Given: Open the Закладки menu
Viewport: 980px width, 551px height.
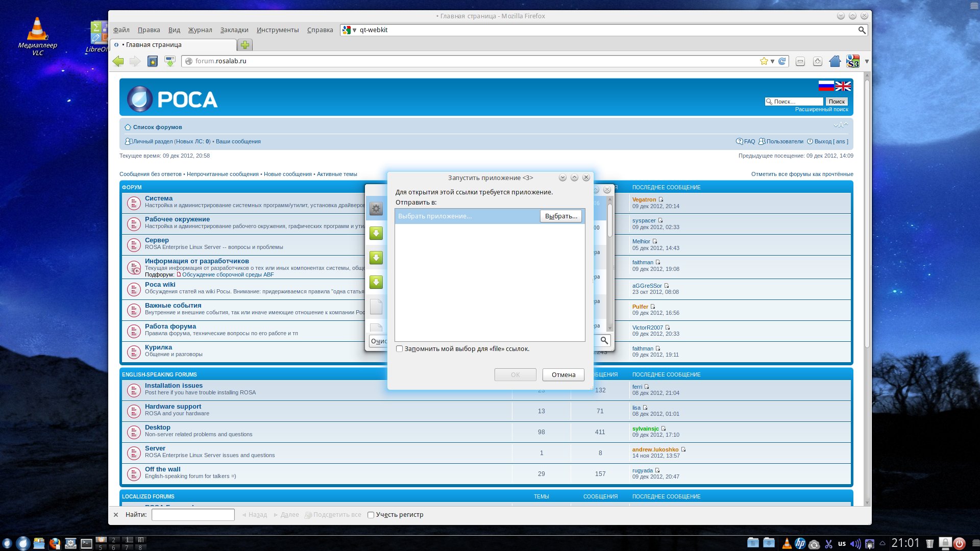Looking at the screenshot, I should click(x=234, y=30).
